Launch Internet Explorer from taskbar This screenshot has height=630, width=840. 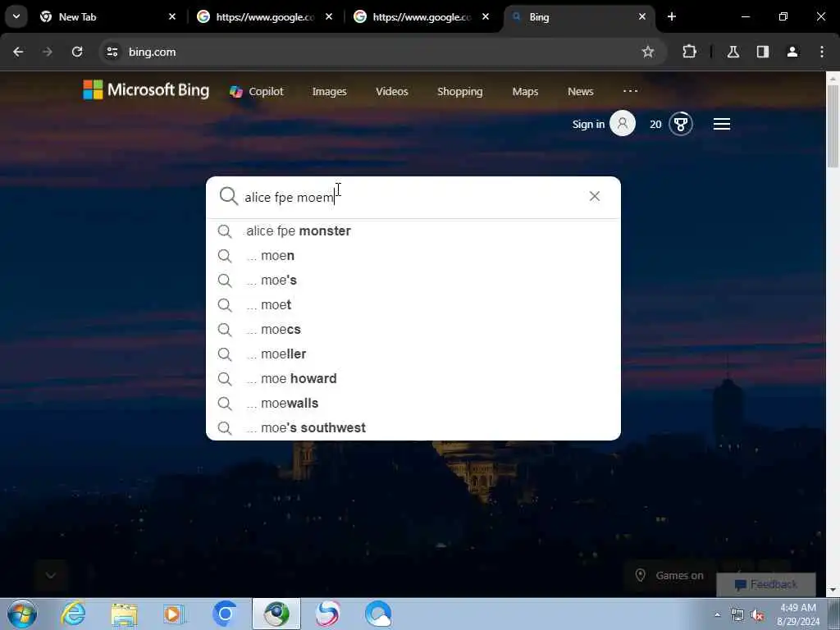(73, 614)
